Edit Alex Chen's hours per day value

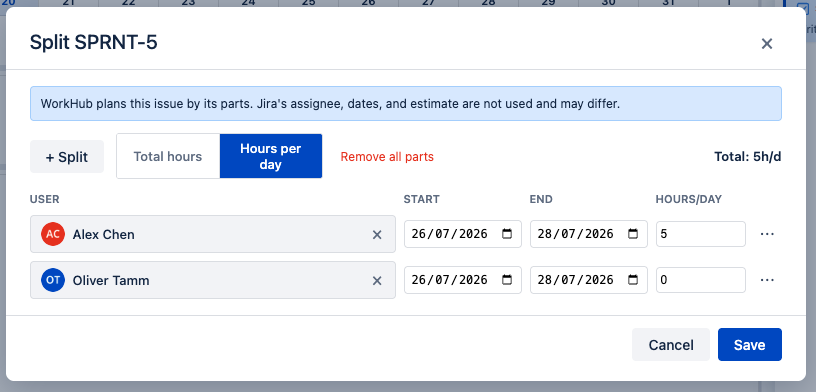(x=700, y=234)
